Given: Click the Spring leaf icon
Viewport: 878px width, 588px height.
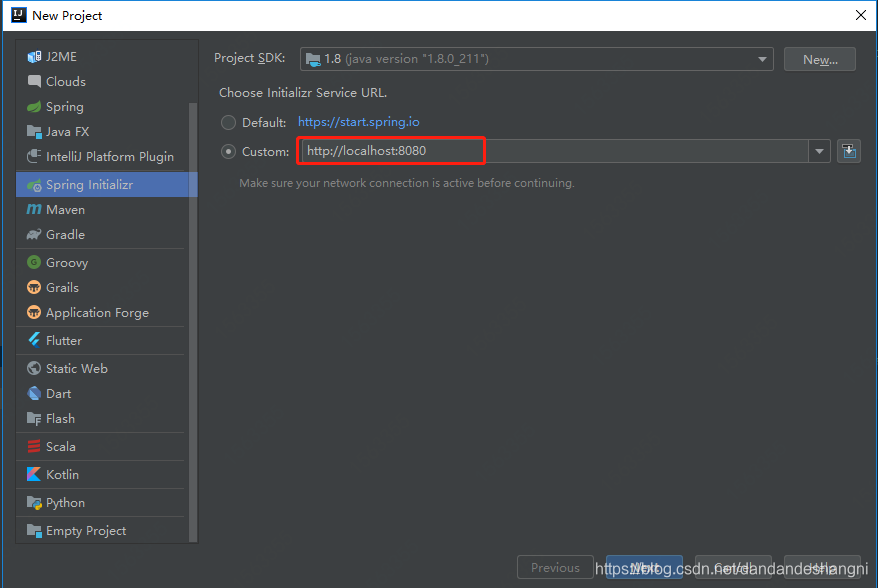Looking at the screenshot, I should point(34,106).
